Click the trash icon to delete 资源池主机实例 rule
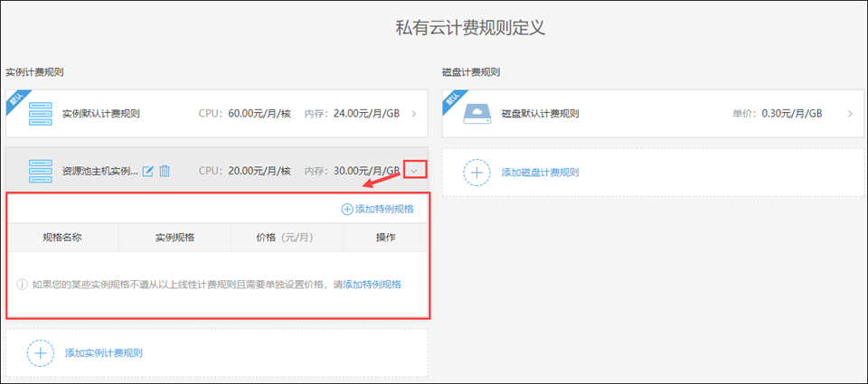Image resolution: width=868 pixels, height=384 pixels. click(x=165, y=171)
